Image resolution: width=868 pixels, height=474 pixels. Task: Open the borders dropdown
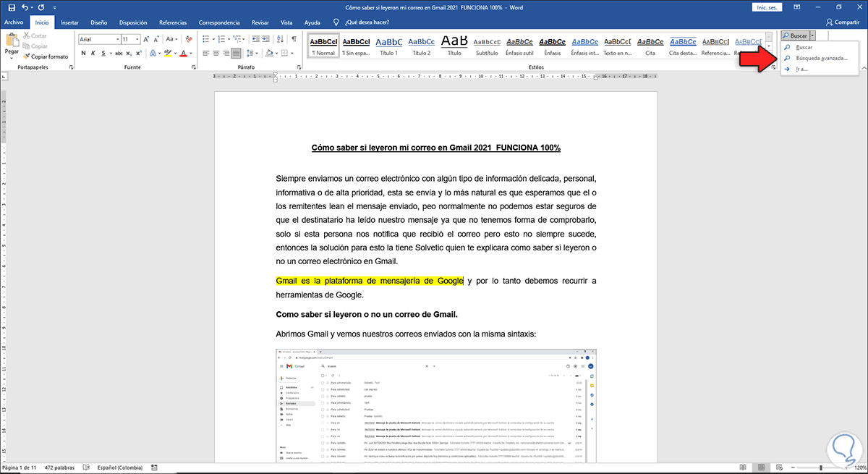point(292,53)
